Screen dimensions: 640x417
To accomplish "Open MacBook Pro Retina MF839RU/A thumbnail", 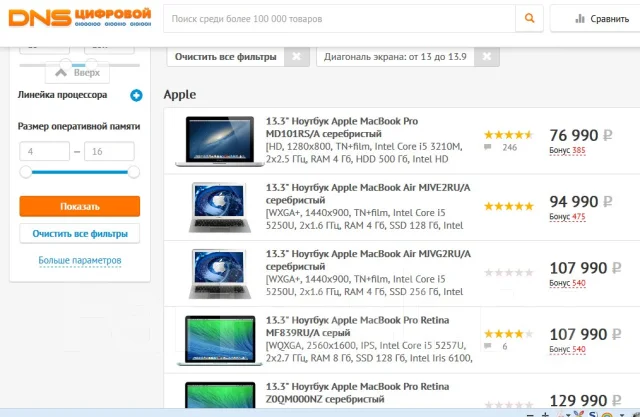I will tap(220, 340).
